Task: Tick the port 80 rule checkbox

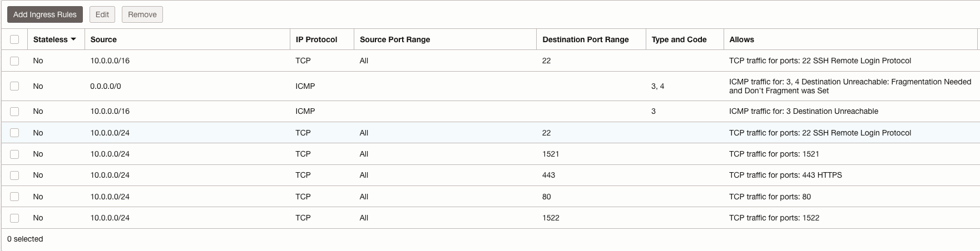Action: 14,197
